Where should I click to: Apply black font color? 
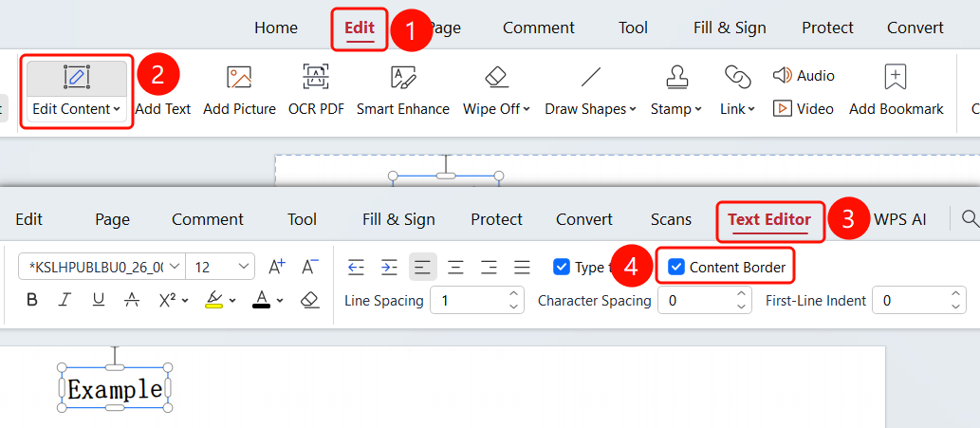pos(262,300)
